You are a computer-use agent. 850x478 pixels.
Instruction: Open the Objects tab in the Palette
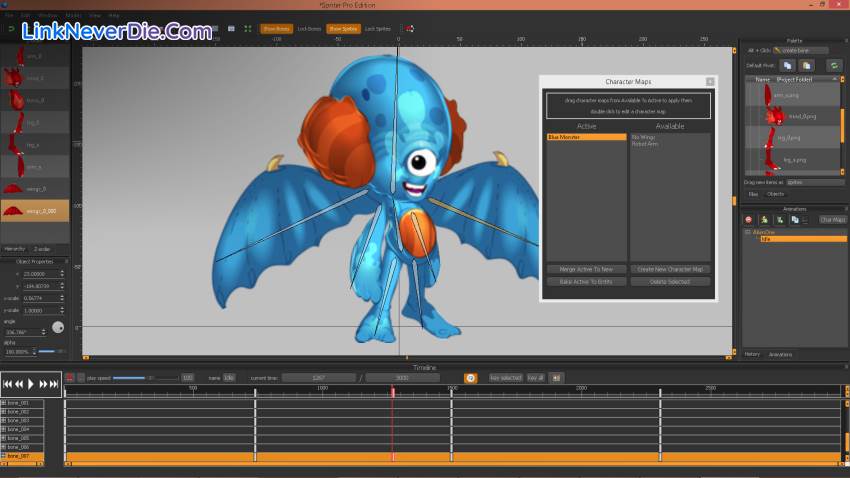[776, 194]
